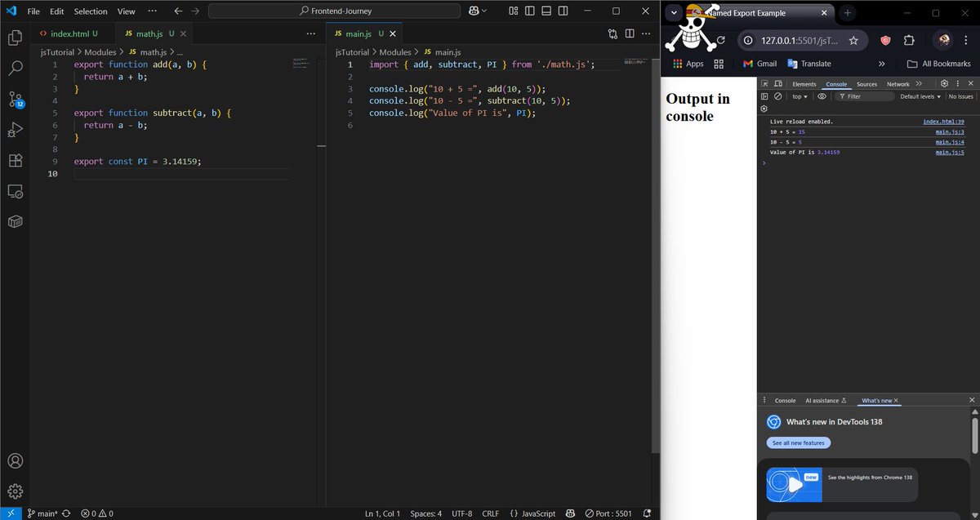The image size is (980, 520).
Task: Open the Selection menu
Action: pos(91,11)
